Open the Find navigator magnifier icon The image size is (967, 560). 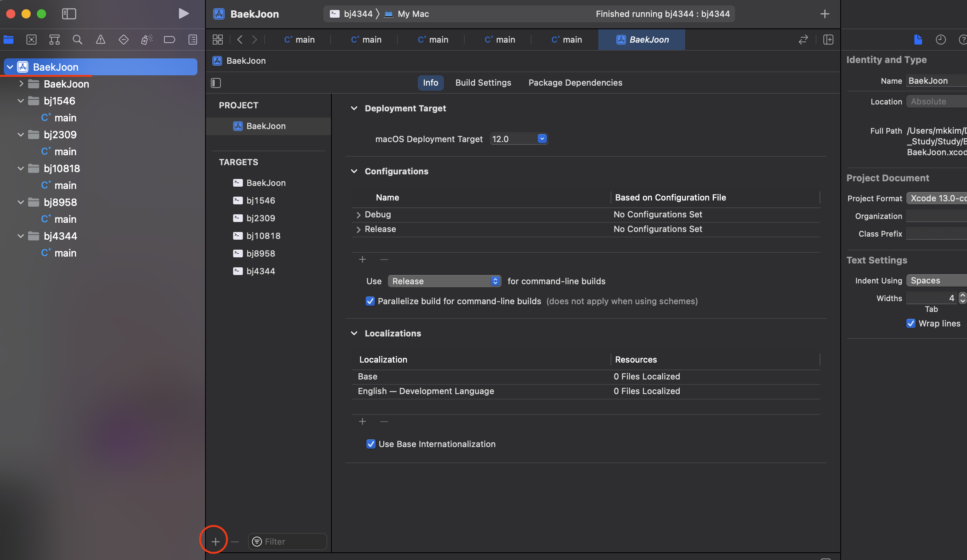[x=77, y=40]
